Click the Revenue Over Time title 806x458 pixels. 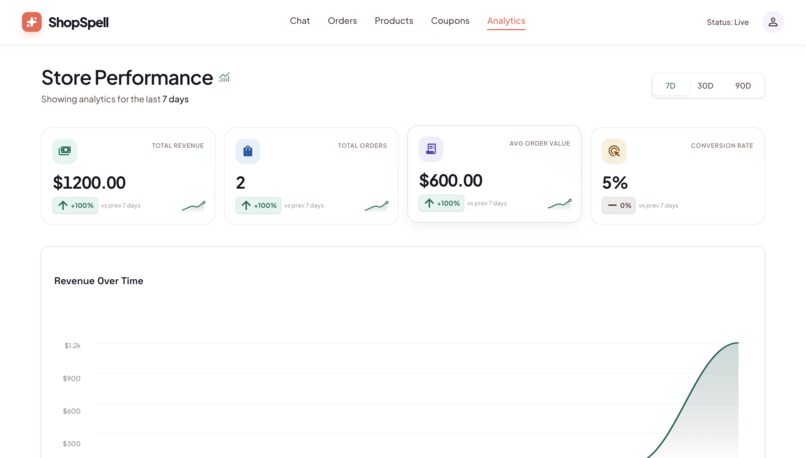(99, 281)
